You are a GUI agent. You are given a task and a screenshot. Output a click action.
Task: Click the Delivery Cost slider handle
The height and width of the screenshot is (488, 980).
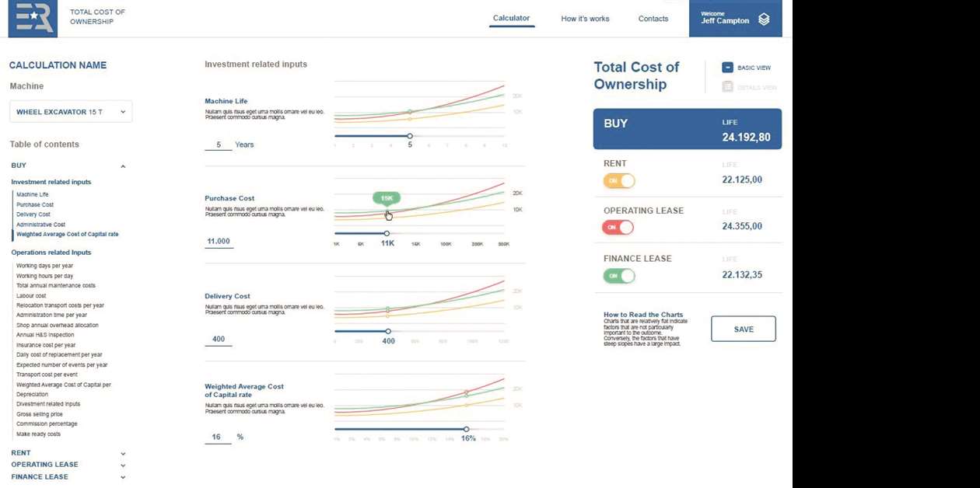click(388, 331)
